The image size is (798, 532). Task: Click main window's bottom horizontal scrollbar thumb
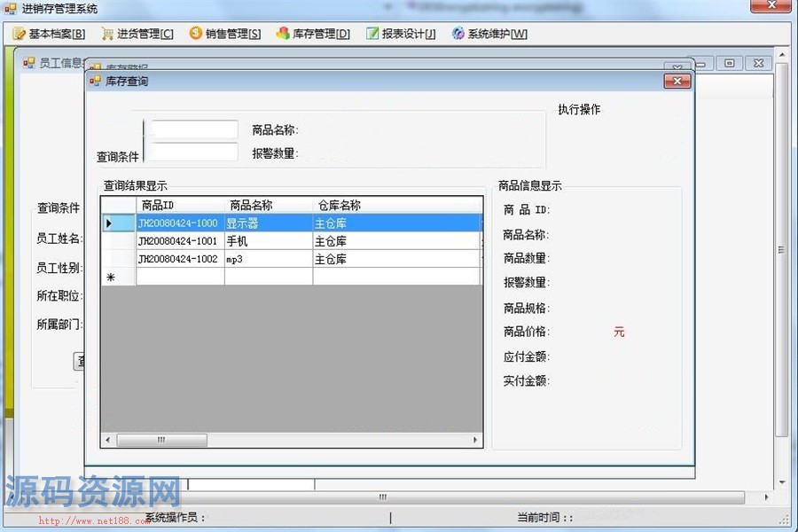click(381, 497)
